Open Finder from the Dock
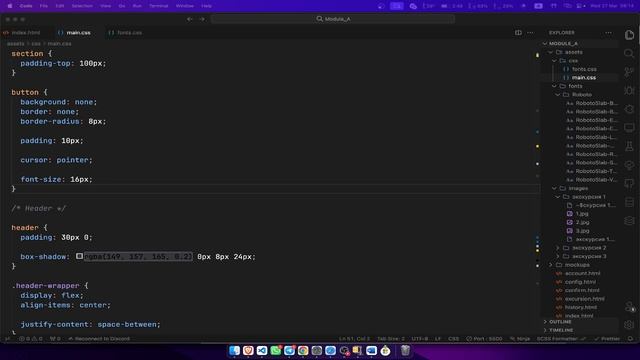The height and width of the screenshot is (360, 640). pos(234,351)
